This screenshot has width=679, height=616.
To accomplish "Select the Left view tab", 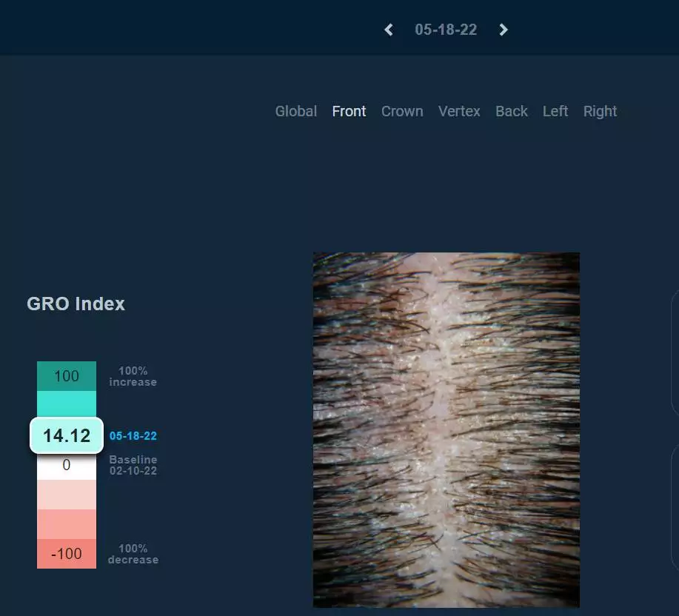I will click(x=555, y=111).
